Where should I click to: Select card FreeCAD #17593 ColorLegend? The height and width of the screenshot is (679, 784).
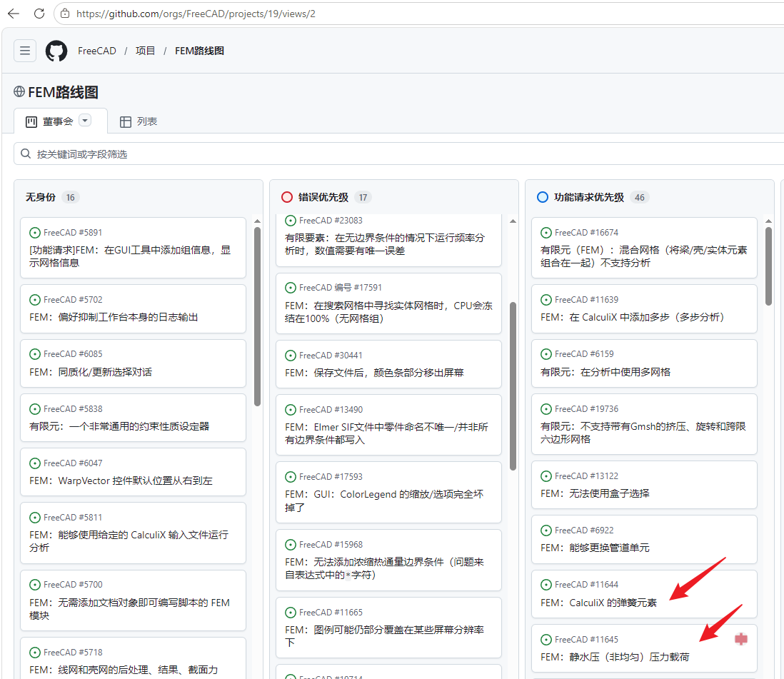[388, 492]
